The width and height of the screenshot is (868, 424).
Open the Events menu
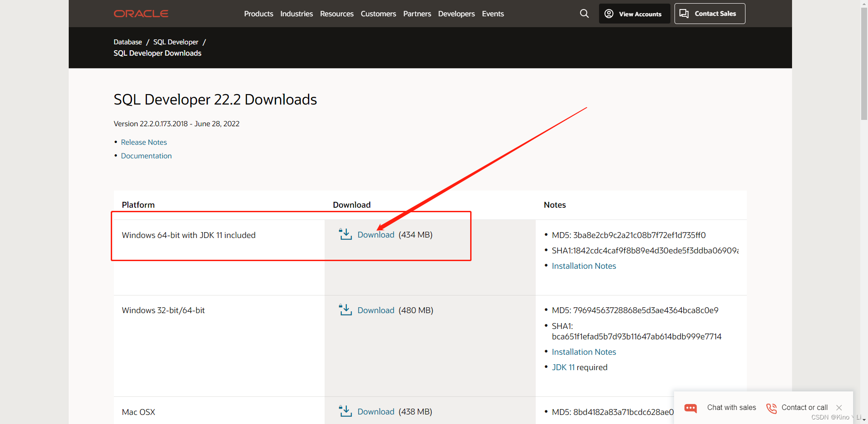coord(493,14)
